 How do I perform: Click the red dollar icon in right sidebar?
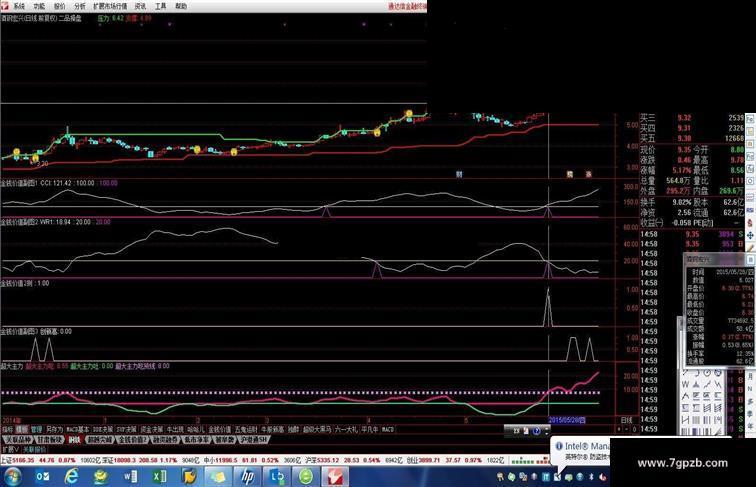750,223
